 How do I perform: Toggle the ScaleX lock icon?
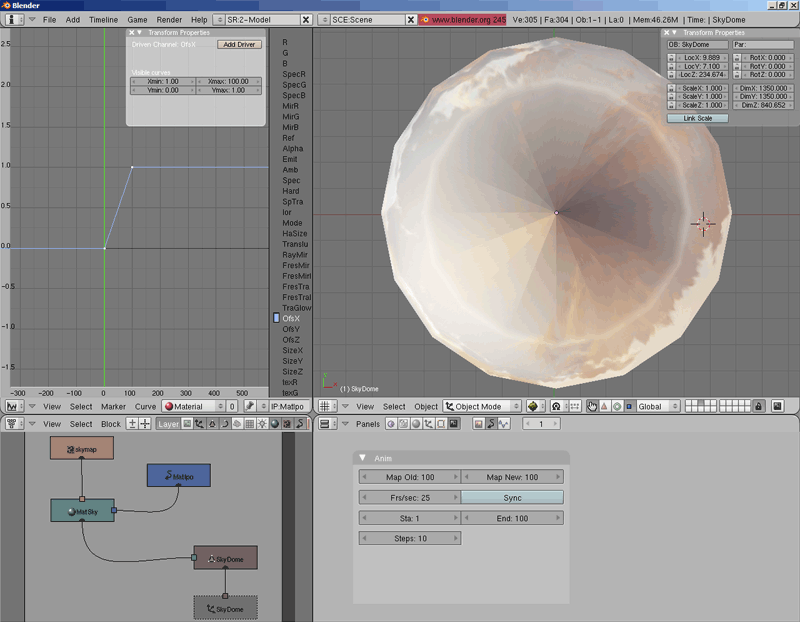(671, 88)
